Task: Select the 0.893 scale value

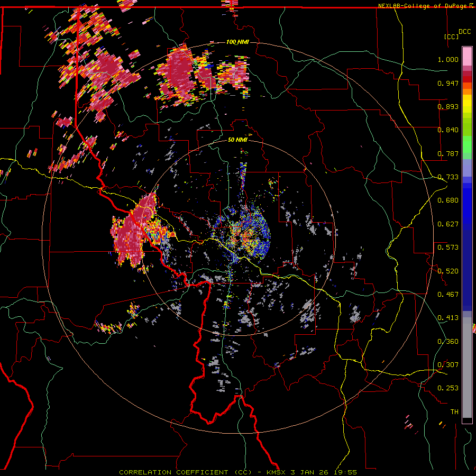Action: 448,106
